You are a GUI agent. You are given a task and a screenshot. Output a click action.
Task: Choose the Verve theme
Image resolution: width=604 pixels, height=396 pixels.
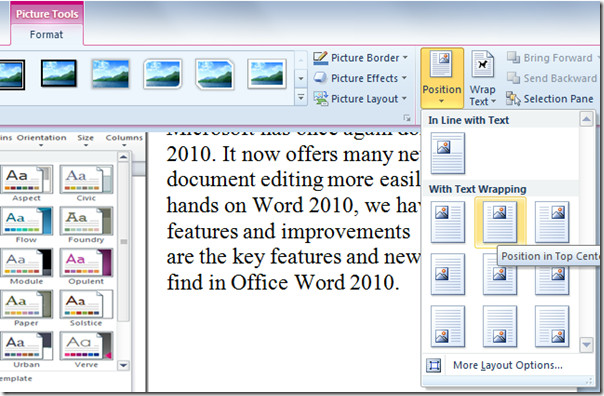click(86, 350)
